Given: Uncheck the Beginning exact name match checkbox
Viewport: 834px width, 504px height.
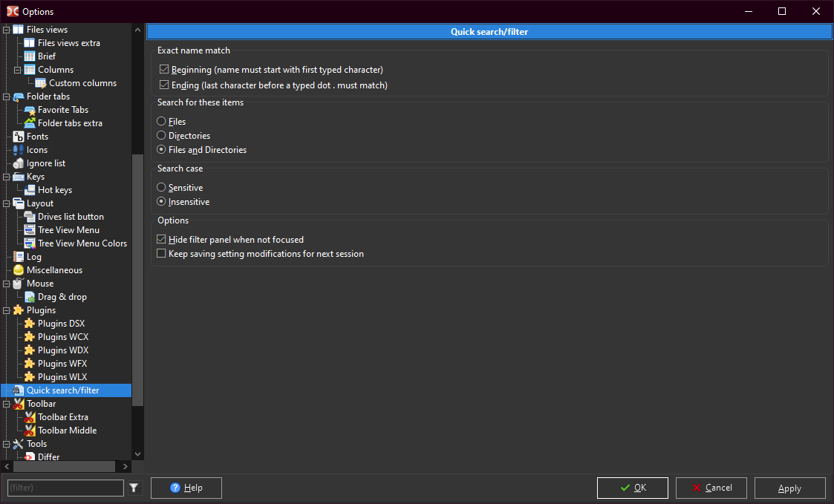Looking at the screenshot, I should coord(164,70).
